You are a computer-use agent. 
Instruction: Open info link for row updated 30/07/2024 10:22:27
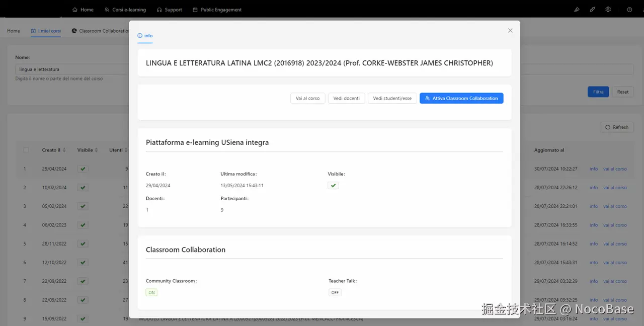(x=594, y=169)
